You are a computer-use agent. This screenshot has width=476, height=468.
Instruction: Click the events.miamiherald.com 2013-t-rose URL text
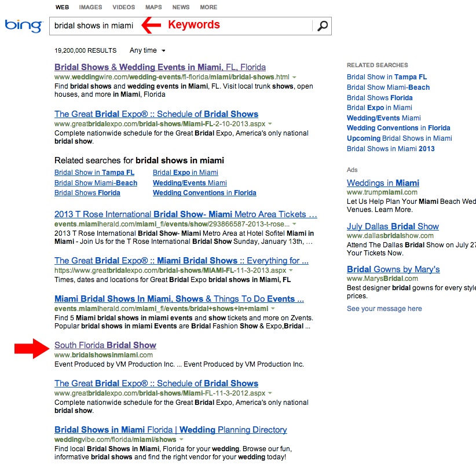point(172,224)
